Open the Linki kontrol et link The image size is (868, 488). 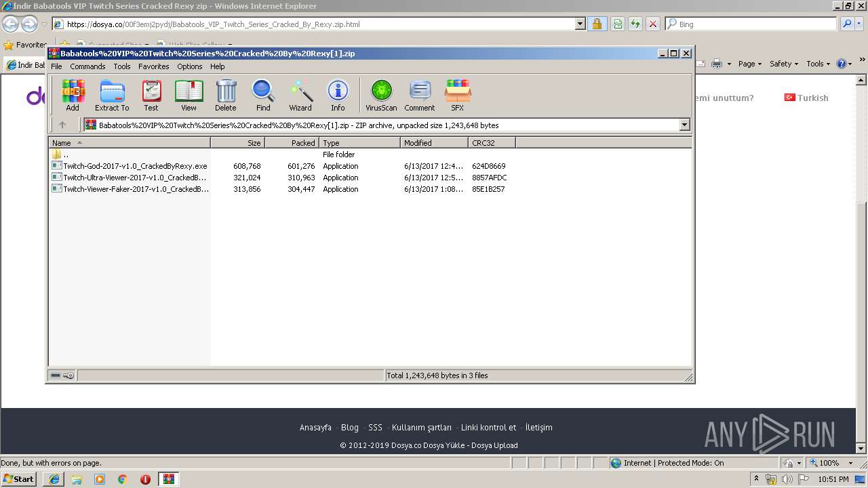(488, 428)
